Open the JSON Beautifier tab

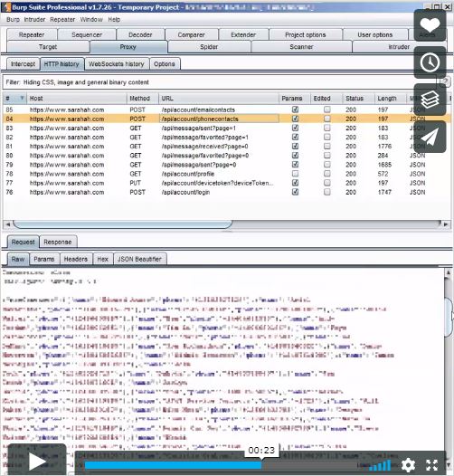coord(139,259)
